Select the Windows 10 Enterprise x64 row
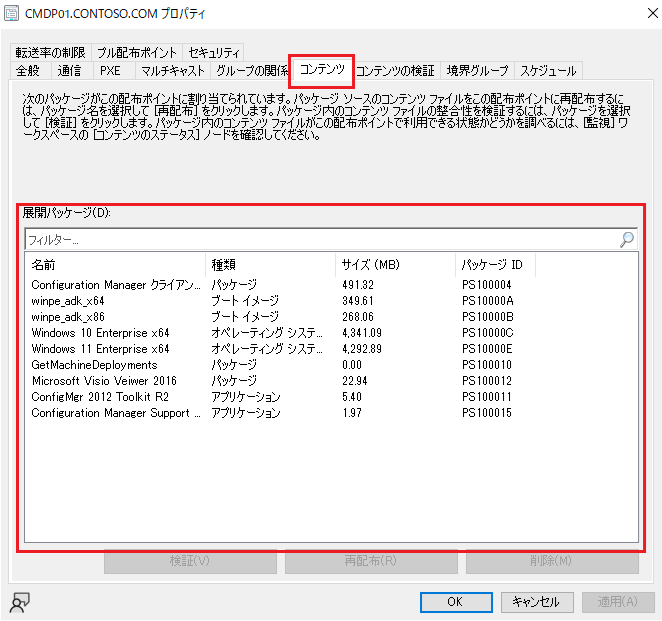 coord(101,333)
